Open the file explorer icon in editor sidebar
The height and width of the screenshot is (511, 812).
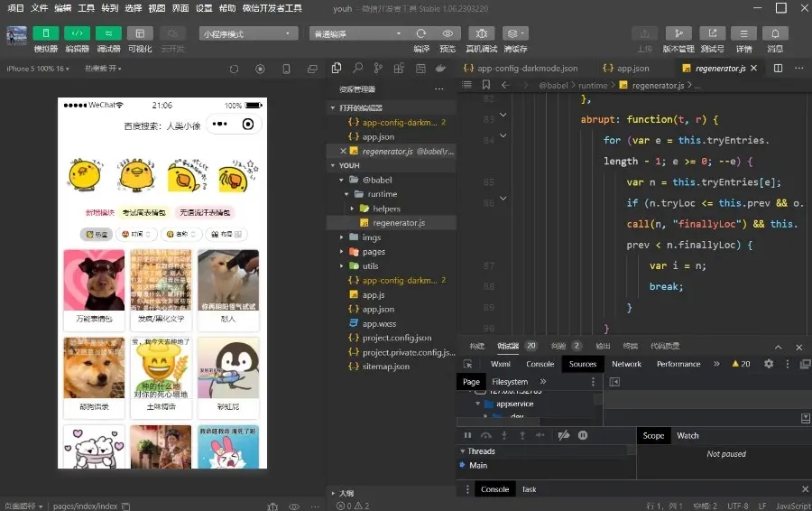(x=337, y=68)
